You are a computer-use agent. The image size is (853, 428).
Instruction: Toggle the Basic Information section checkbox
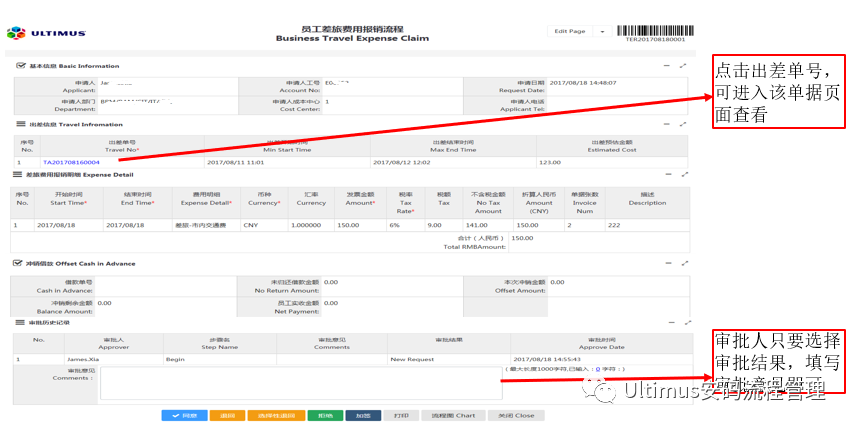point(21,65)
